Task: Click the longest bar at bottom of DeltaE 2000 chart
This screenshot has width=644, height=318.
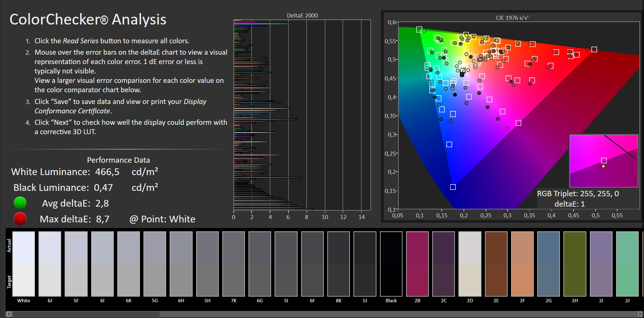Action: click(273, 209)
